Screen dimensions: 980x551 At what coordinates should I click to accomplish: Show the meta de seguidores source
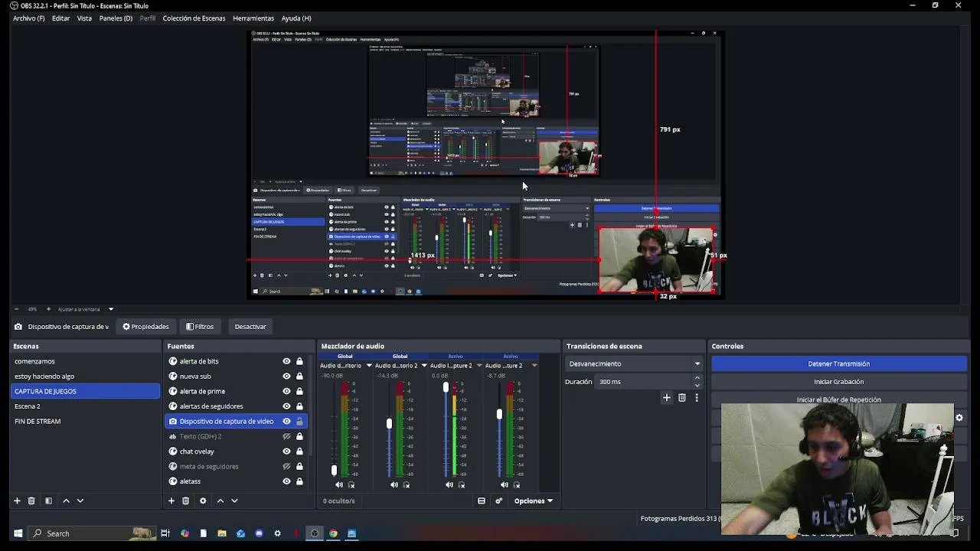[286, 466]
